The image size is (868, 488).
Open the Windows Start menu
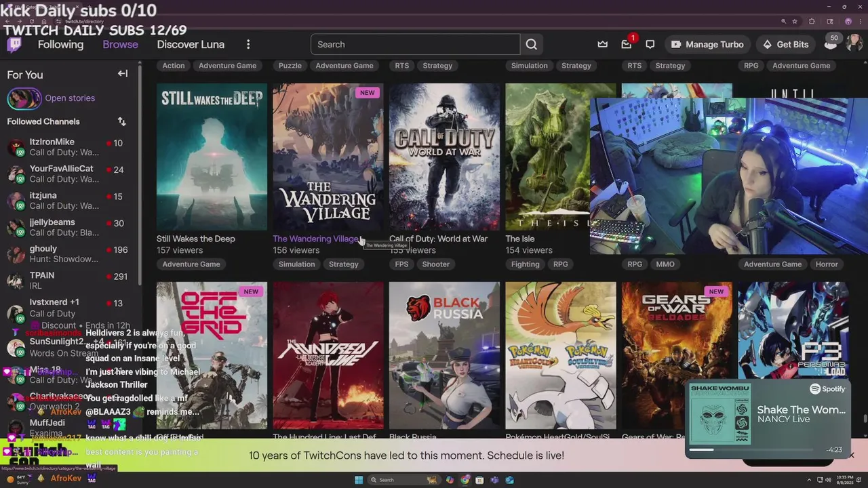click(359, 480)
